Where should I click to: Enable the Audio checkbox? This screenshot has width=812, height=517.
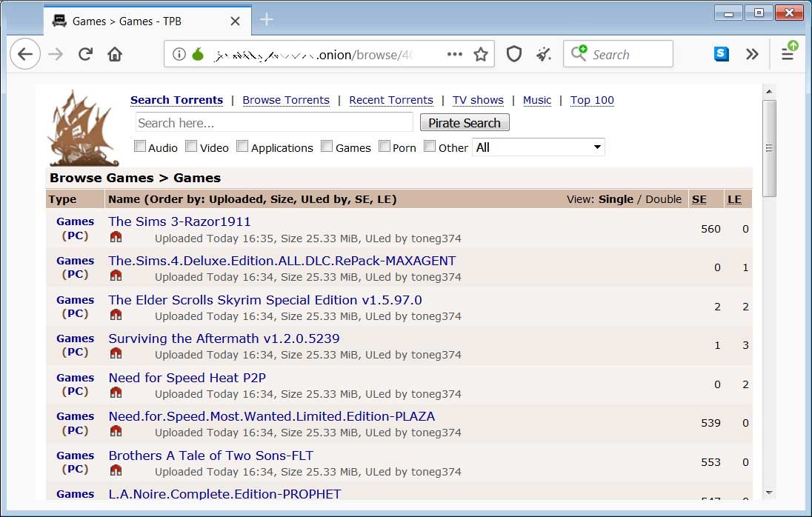click(140, 147)
